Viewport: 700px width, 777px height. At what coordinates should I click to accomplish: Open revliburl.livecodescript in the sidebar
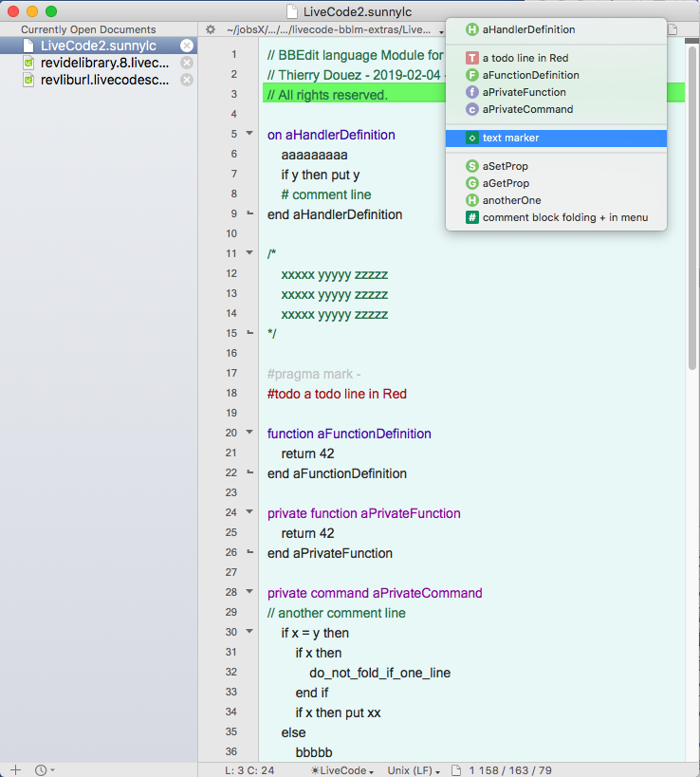pos(104,80)
